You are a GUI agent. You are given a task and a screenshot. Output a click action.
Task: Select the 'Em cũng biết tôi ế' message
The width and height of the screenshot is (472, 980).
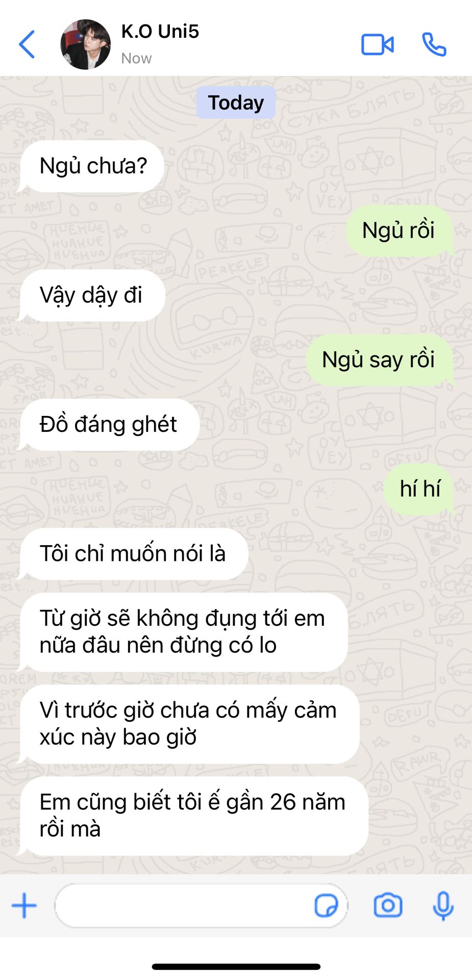tap(194, 816)
